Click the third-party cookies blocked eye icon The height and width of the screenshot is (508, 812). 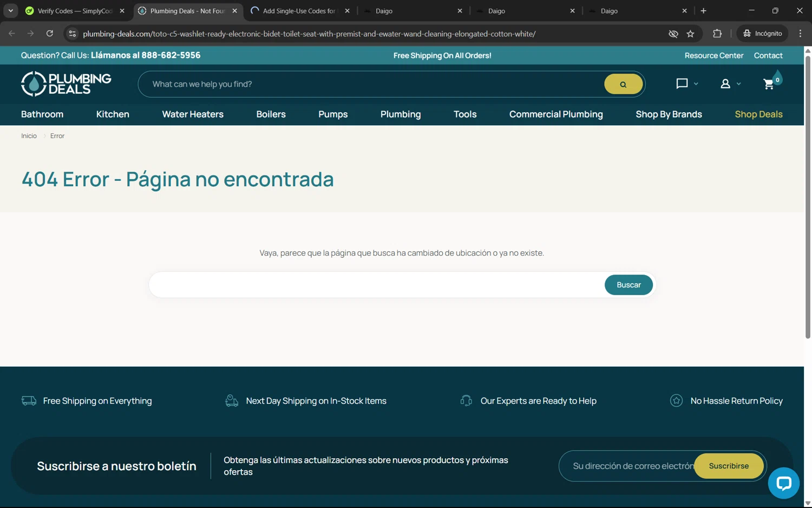(x=673, y=34)
